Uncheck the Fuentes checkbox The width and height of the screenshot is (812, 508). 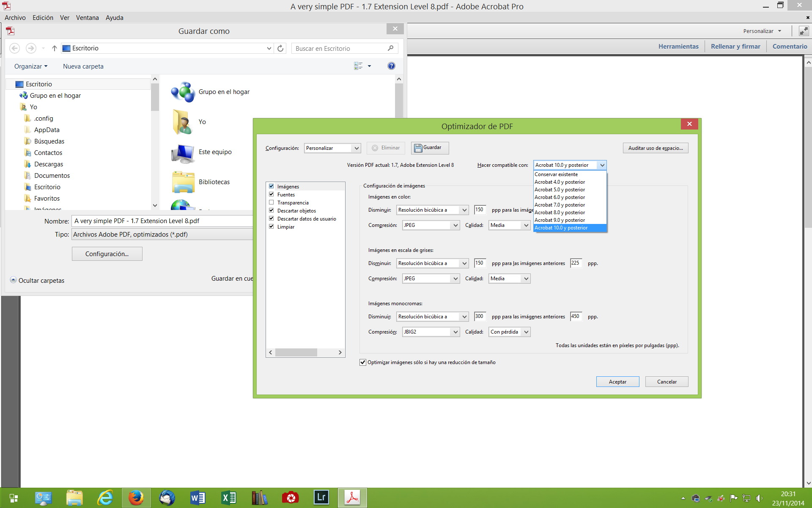tap(272, 194)
